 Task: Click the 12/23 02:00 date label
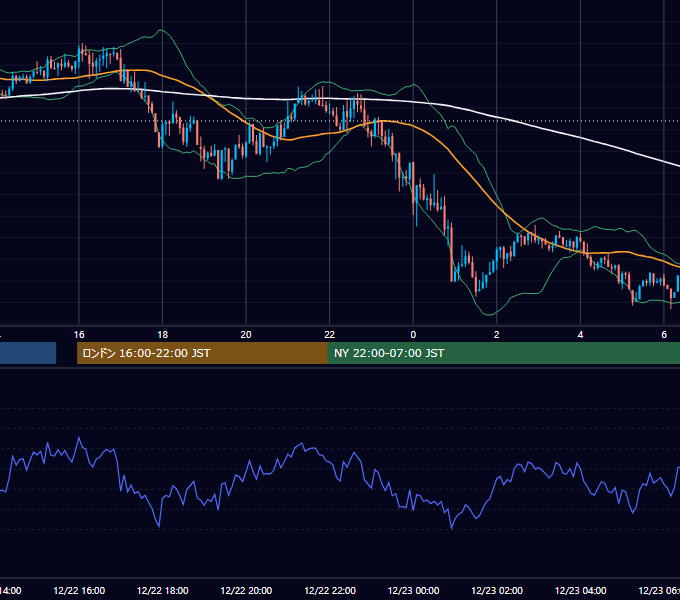pos(497,590)
